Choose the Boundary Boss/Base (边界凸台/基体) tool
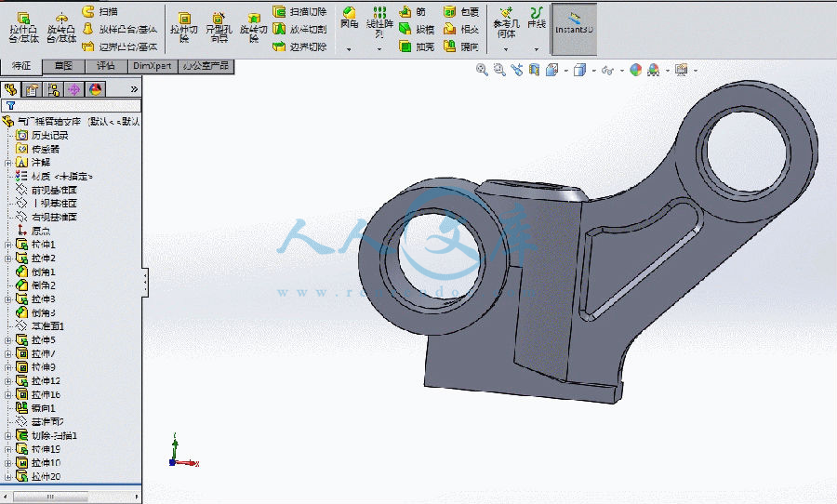The width and height of the screenshot is (837, 504). pyautogui.click(x=120, y=46)
